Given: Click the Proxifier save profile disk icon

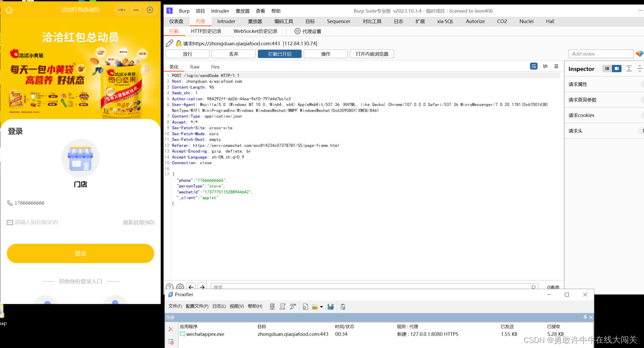Looking at the screenshot, I should (330, 307).
